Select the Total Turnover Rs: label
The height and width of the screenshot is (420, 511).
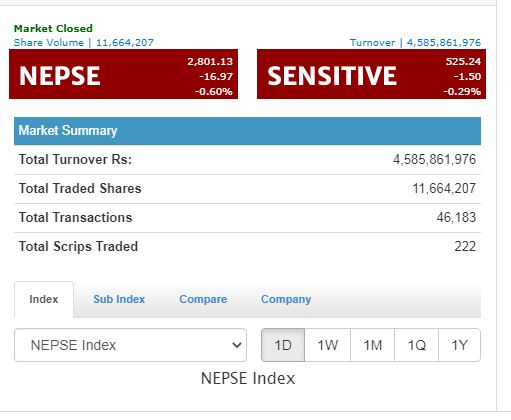[x=75, y=159]
